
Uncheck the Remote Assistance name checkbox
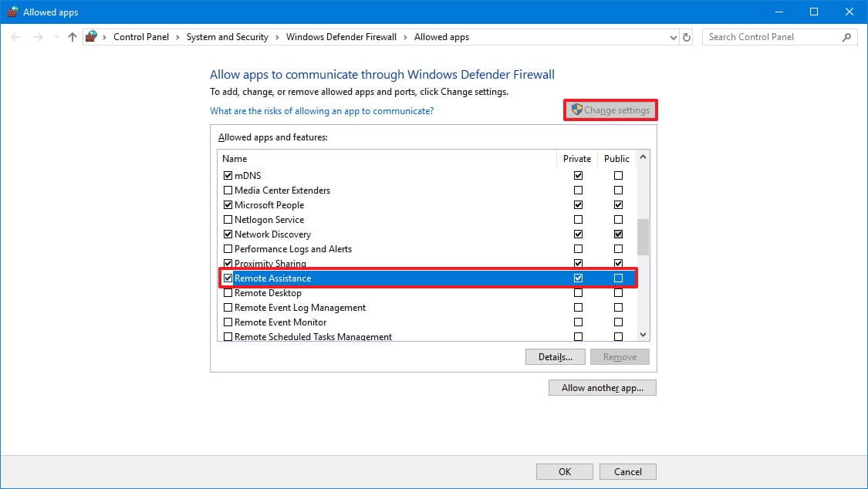click(228, 278)
